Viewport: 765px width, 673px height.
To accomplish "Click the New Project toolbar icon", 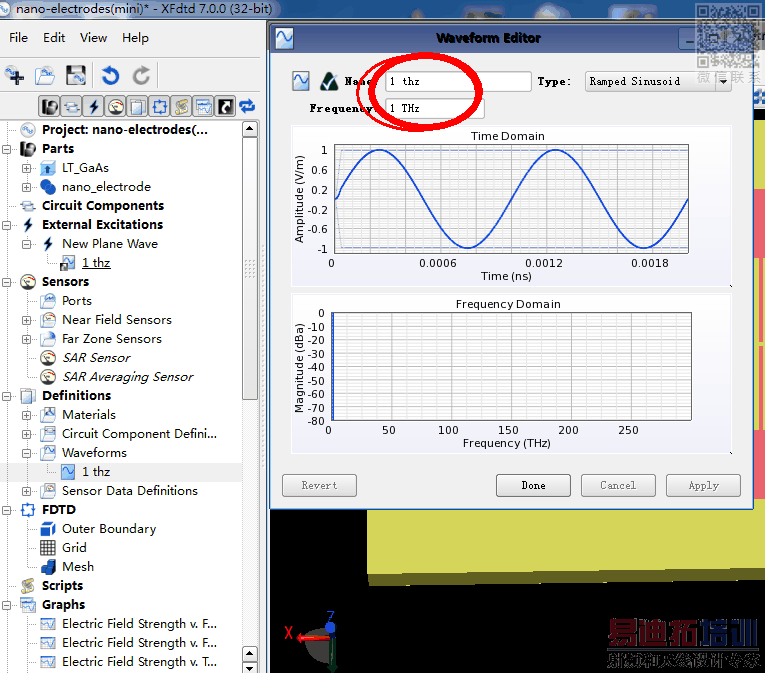I will point(15,76).
